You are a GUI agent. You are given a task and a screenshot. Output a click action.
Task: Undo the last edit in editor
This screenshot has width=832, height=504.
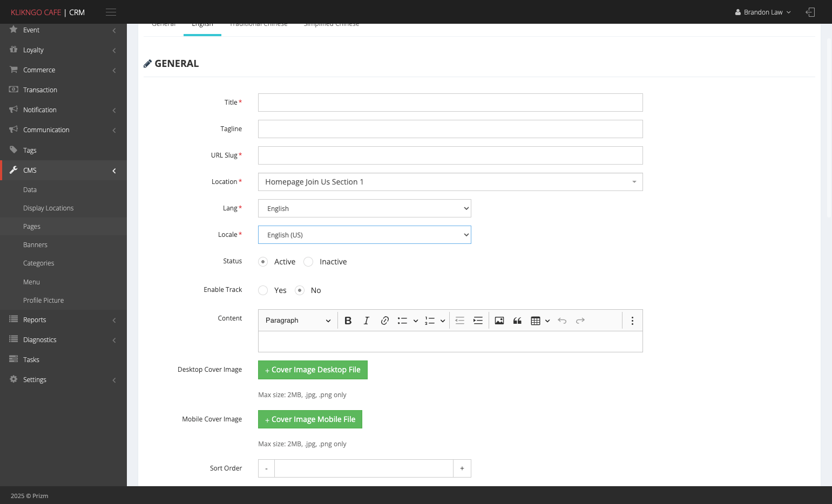click(562, 321)
